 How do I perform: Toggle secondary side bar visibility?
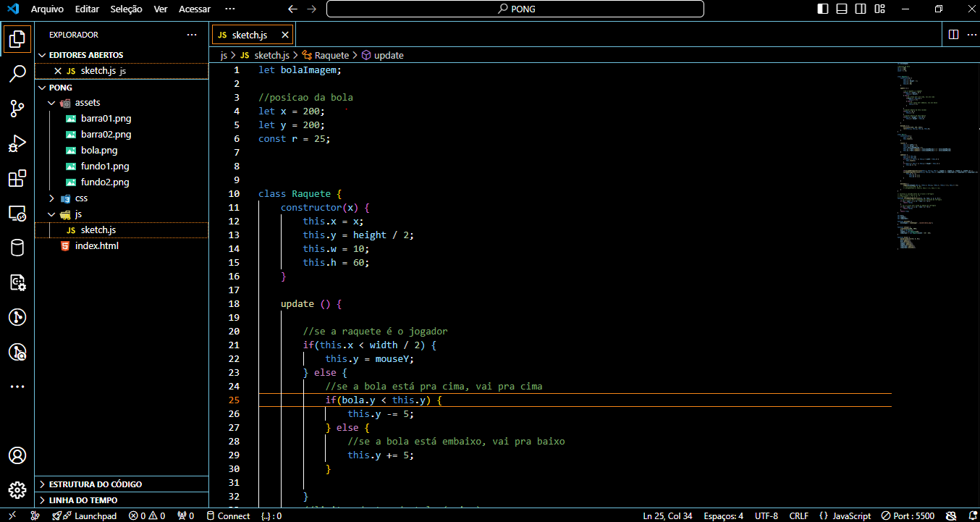pyautogui.click(x=861, y=9)
